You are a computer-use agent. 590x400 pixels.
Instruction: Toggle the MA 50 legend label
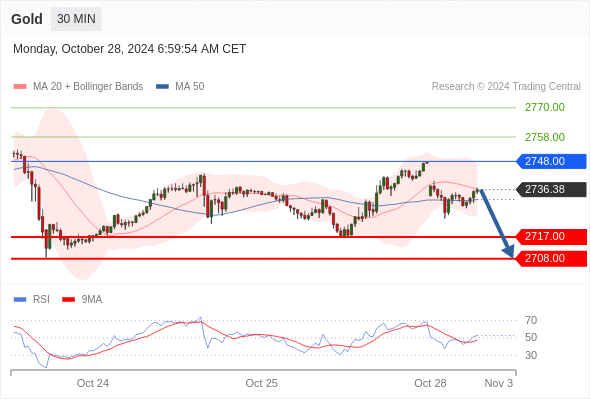click(190, 87)
